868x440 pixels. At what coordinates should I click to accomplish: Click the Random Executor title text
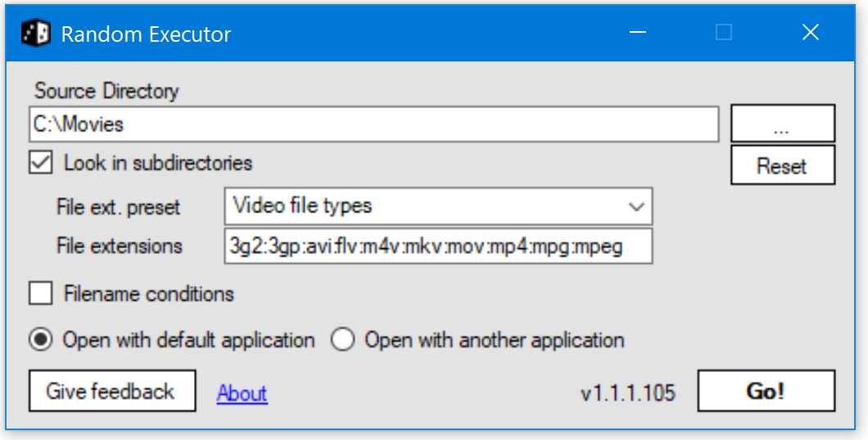[x=146, y=34]
